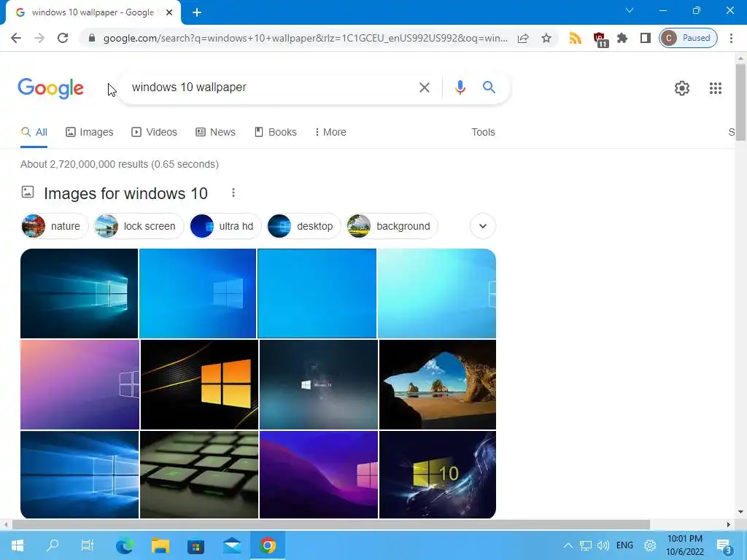Filter images by lock screen chip

pyautogui.click(x=139, y=226)
